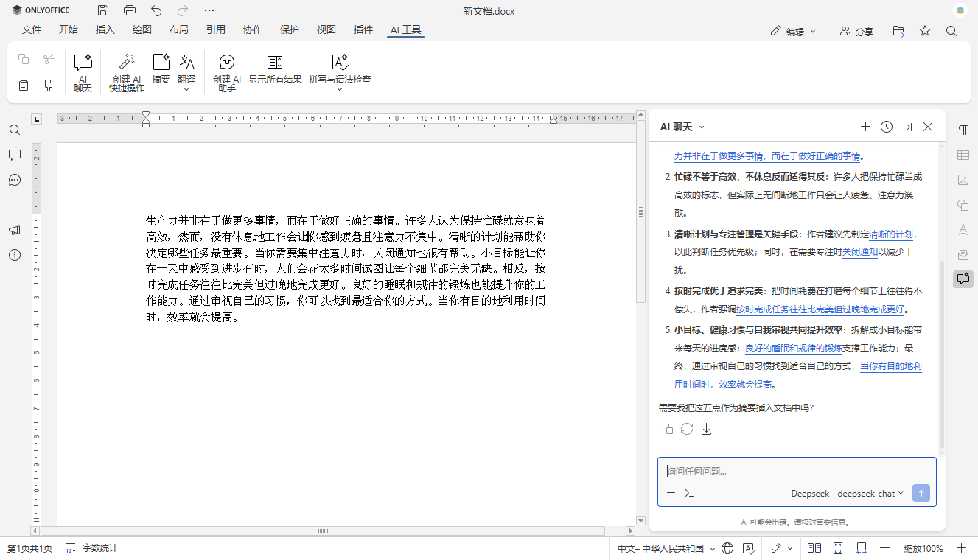Open the search icon in left sidebar
Image resolution: width=978 pixels, height=560 pixels.
click(x=15, y=130)
